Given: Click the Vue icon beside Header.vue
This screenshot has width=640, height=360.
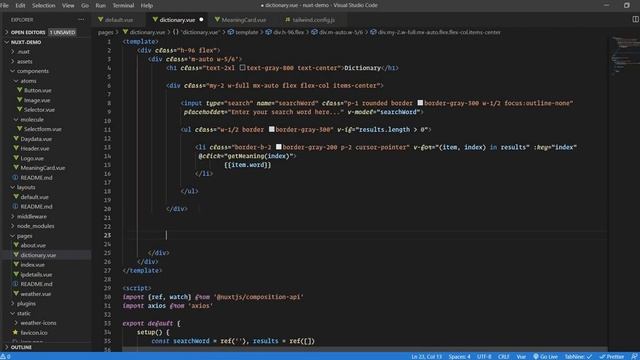Looking at the screenshot, I should click(x=16, y=149).
